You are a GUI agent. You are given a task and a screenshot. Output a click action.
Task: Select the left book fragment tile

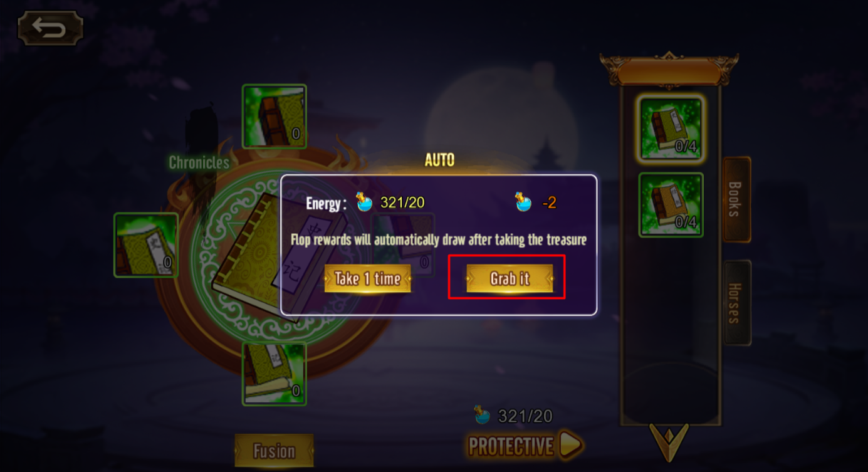(x=146, y=245)
